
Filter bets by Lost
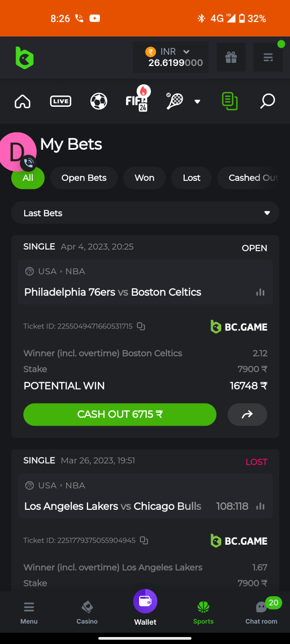click(191, 178)
